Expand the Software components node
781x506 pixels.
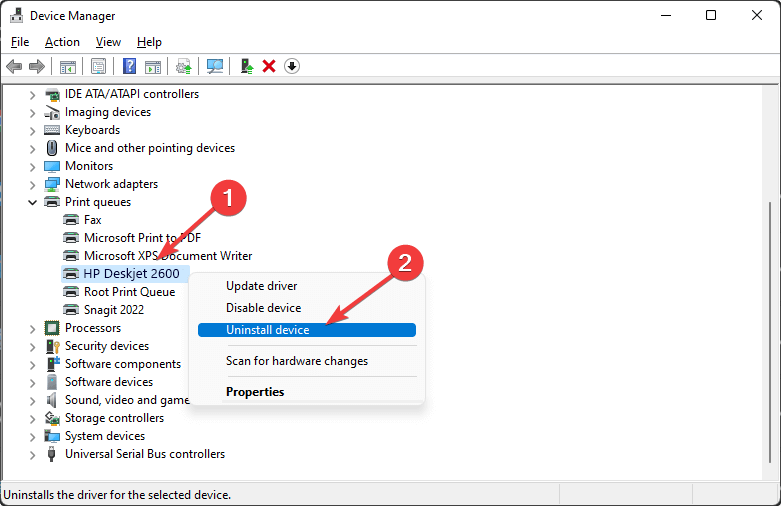pyautogui.click(x=32, y=365)
